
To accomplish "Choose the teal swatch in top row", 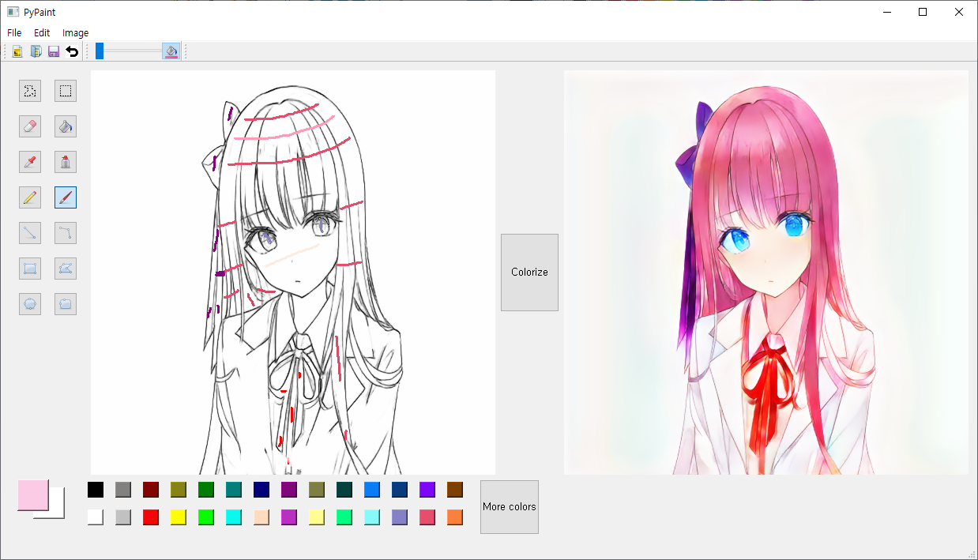I will pyautogui.click(x=234, y=490).
